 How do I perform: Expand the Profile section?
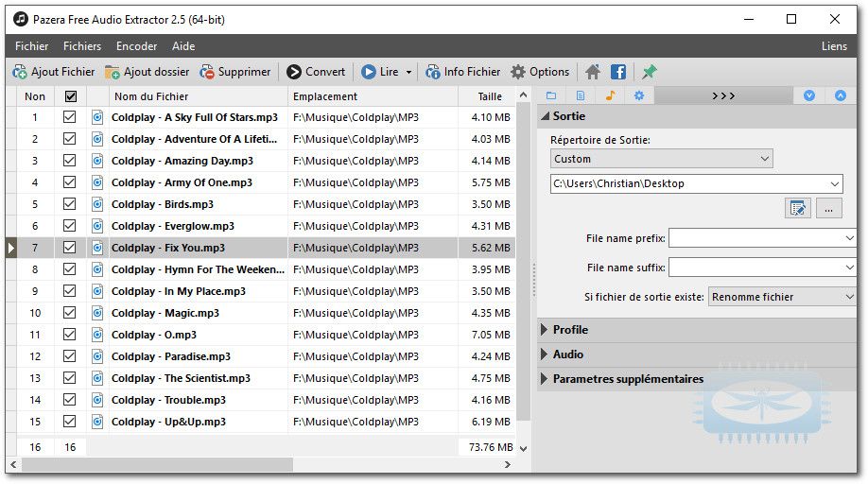pos(545,330)
